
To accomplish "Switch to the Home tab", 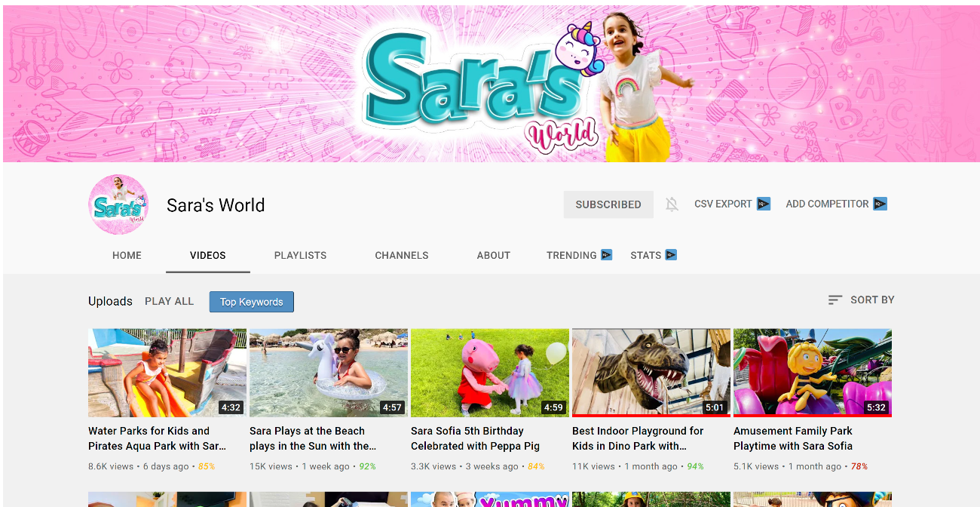I will point(127,255).
